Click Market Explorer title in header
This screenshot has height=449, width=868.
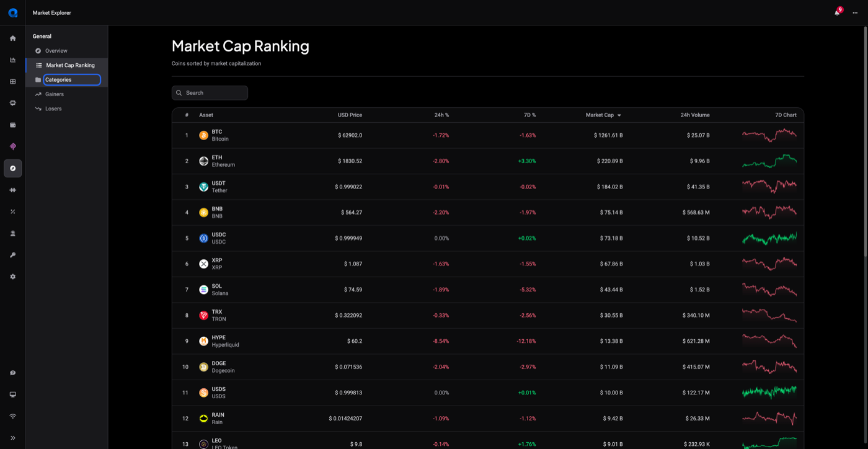click(x=52, y=13)
